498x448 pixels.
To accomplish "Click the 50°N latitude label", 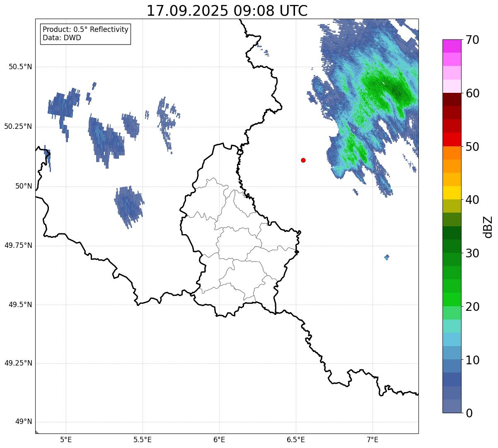I will click(24, 186).
